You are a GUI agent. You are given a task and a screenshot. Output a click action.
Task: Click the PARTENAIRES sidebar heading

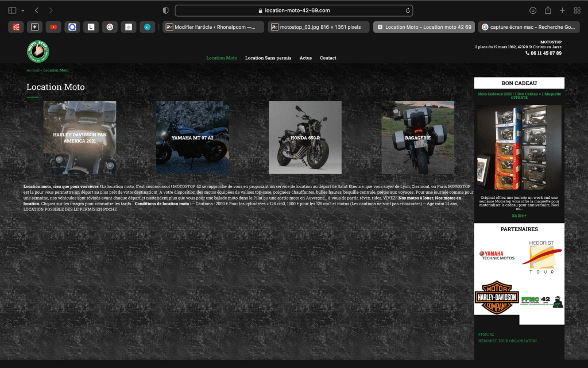519,229
